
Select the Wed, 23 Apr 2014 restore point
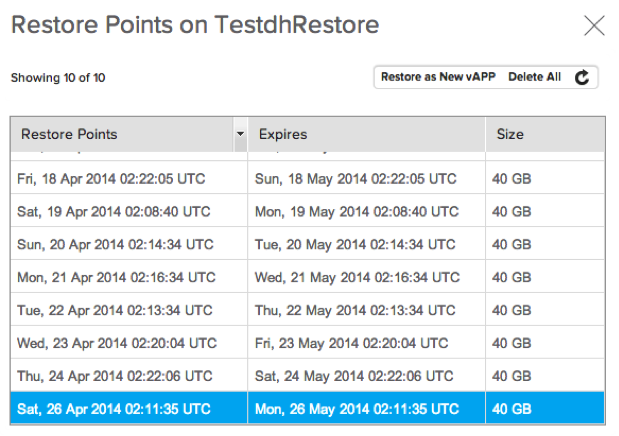point(117,343)
